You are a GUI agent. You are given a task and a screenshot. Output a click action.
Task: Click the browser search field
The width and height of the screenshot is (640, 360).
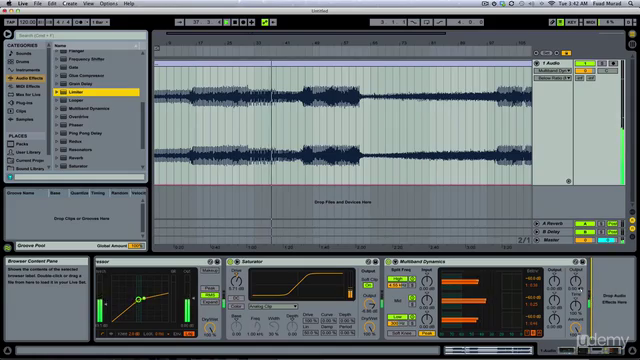click(x=81, y=36)
